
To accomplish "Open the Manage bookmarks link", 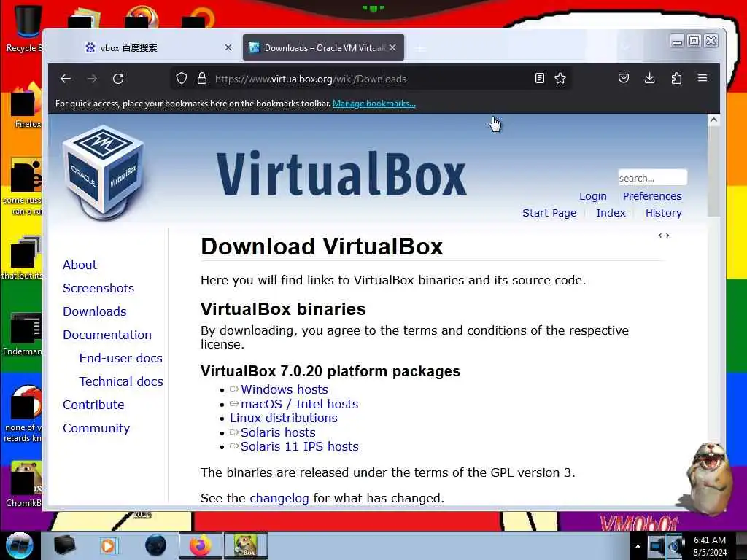I will [x=374, y=104].
